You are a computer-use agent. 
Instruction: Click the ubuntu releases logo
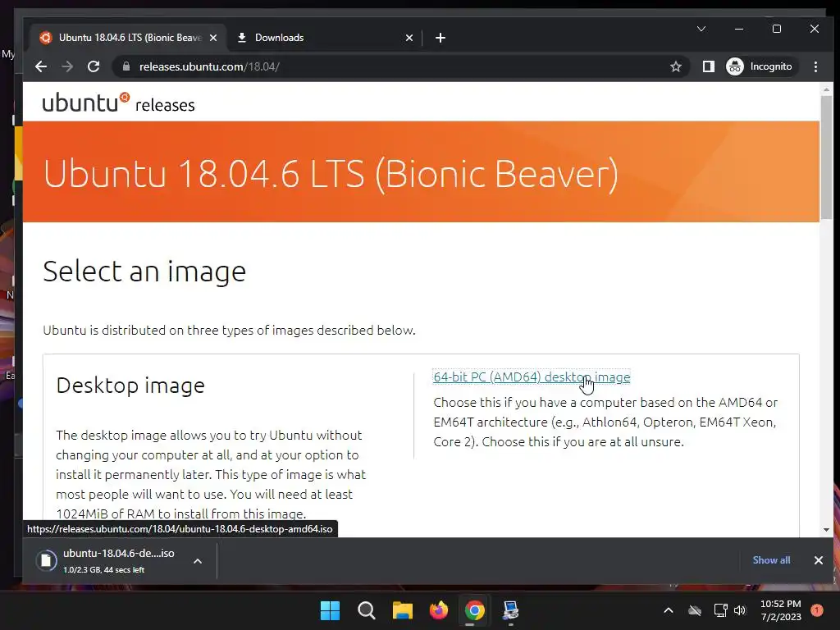pyautogui.click(x=118, y=103)
